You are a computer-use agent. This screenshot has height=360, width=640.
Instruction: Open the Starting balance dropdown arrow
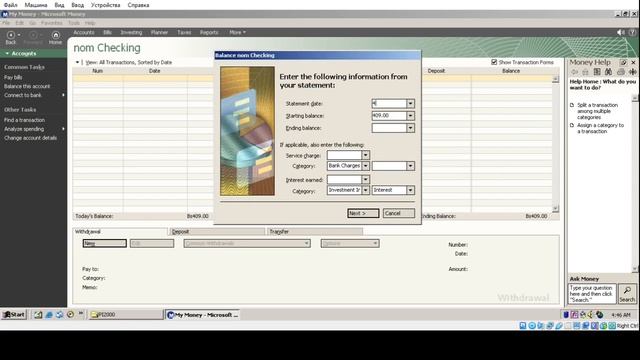411,116
